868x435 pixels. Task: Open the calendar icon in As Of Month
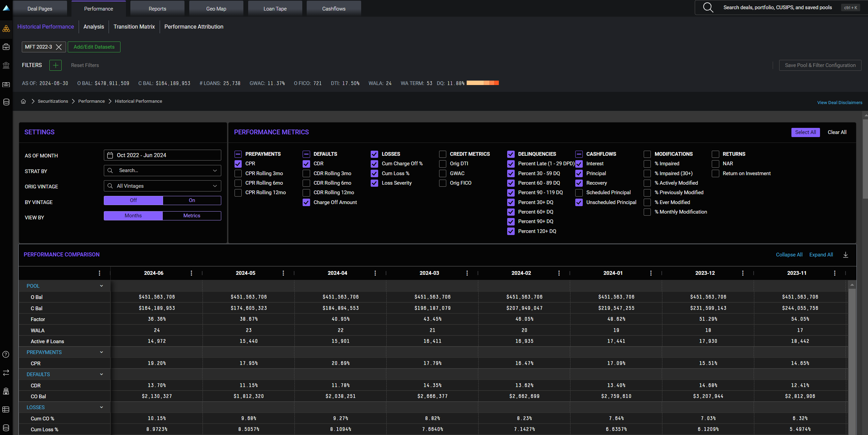point(110,155)
